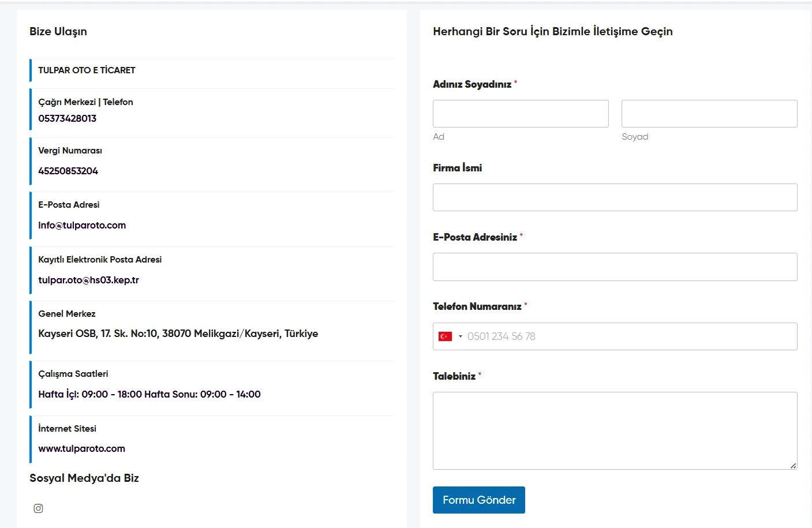Click into the Firma İsmi field
Image resolution: width=812 pixels, height=528 pixels.
615,197
